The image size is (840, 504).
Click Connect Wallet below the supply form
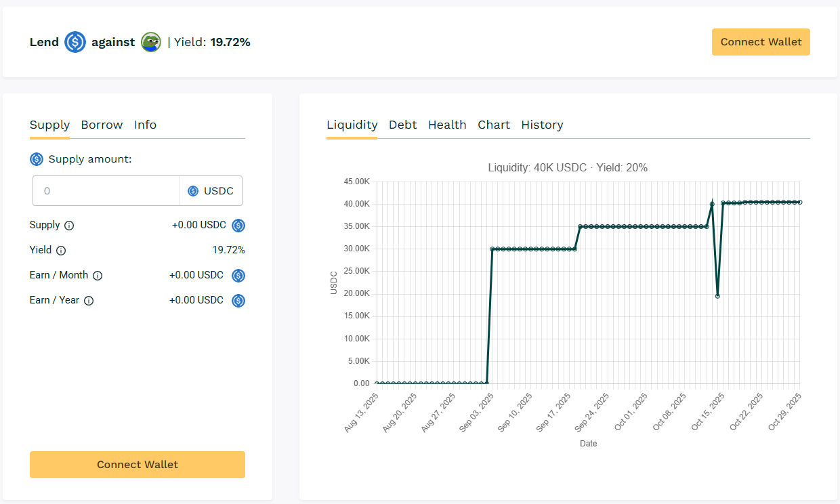point(137,465)
